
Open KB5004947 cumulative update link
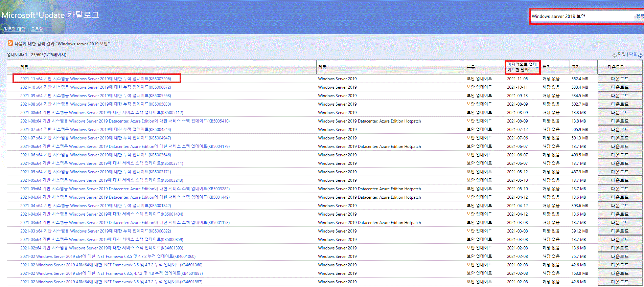96,138
